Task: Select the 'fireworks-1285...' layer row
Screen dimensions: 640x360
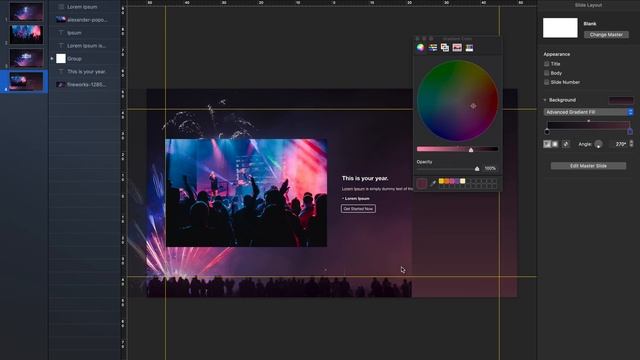Action: click(84, 84)
